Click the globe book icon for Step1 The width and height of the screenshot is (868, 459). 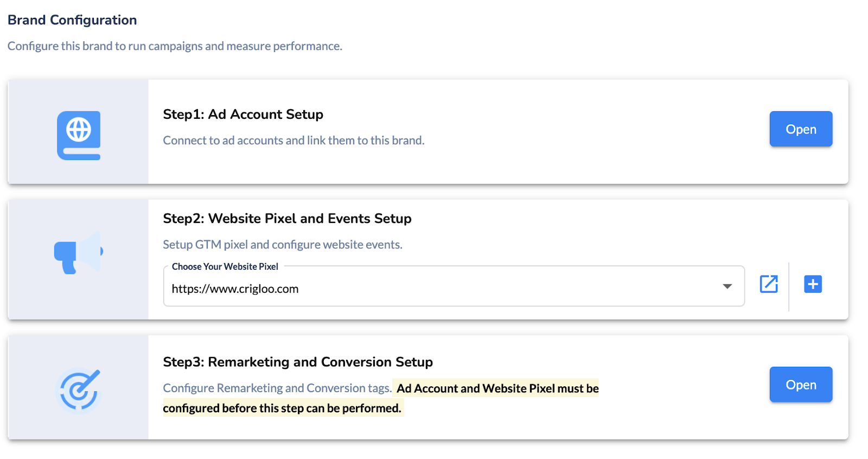(x=79, y=136)
